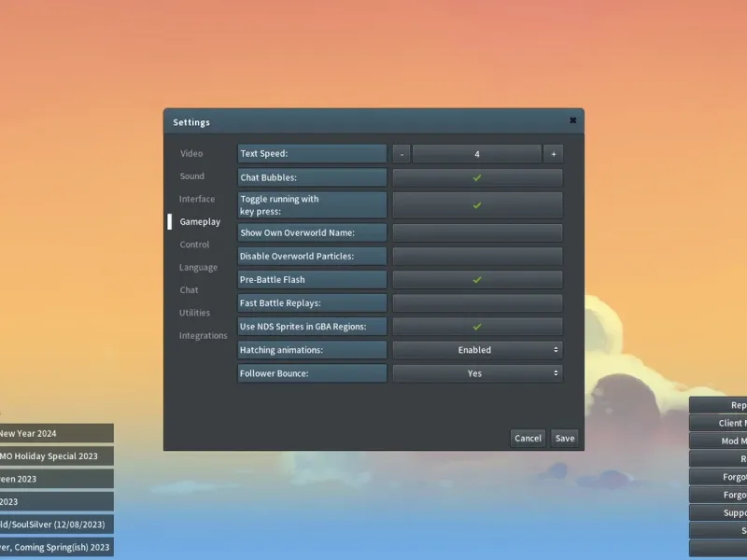Toggle the Pre-Battle Flash checkbox

[x=477, y=279]
